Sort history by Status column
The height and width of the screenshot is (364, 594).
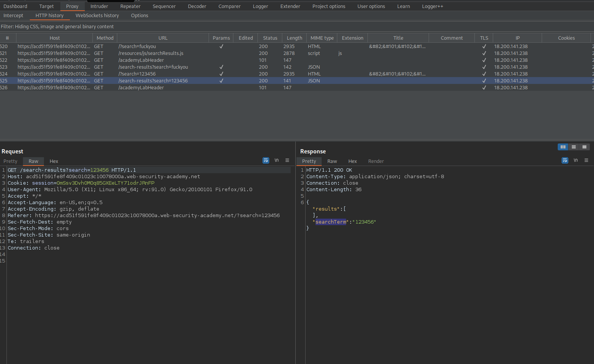pyautogui.click(x=270, y=38)
